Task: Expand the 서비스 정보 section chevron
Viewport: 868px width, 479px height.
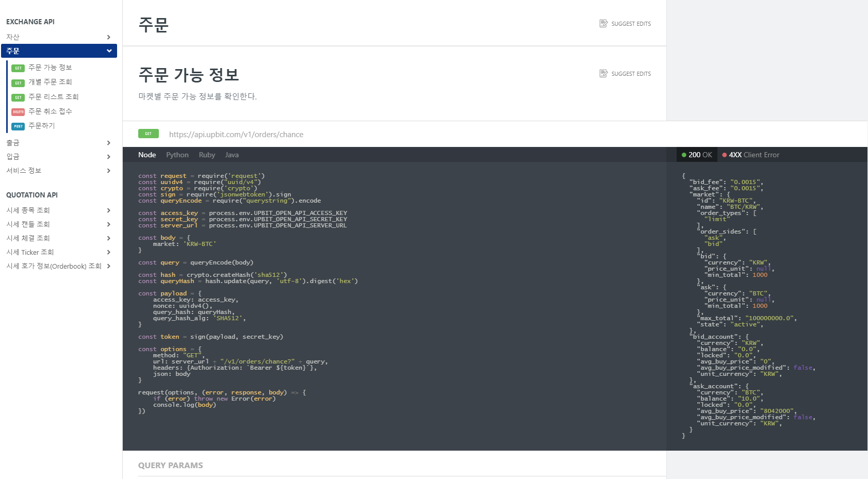Action: tap(108, 171)
